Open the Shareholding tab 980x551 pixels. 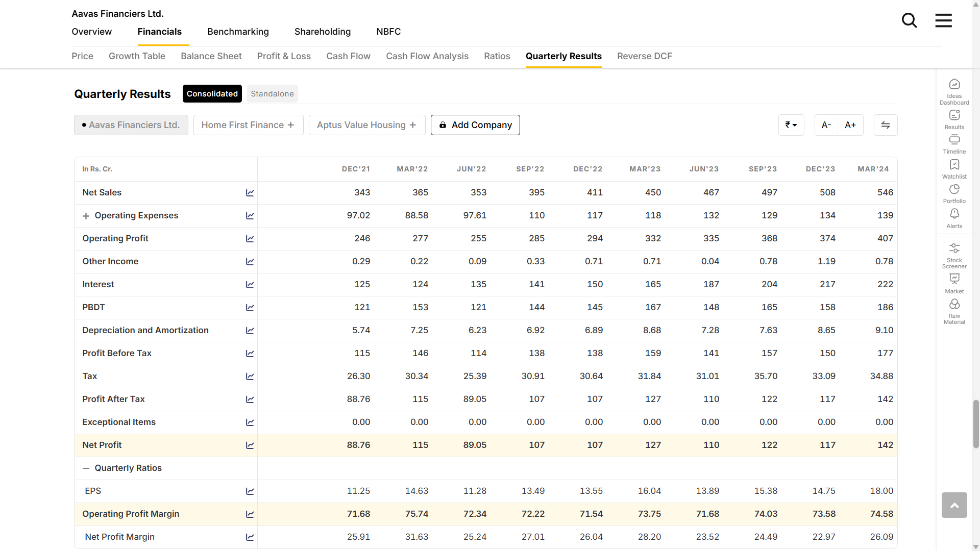(322, 32)
